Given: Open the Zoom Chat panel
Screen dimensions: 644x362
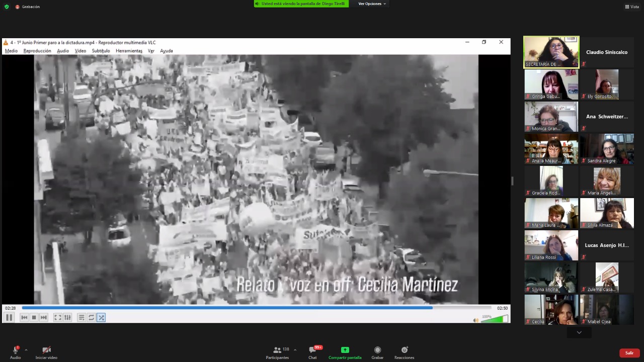Looking at the screenshot, I should point(312,352).
